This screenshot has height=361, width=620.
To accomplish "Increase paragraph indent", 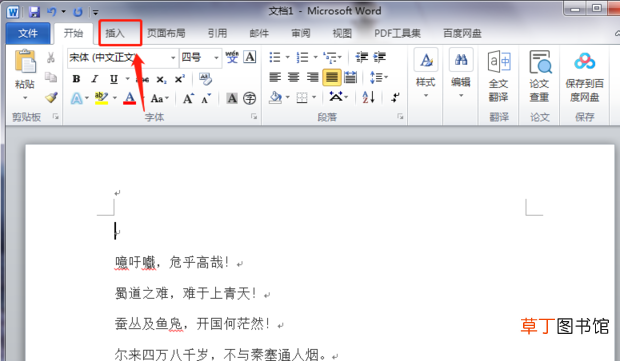I will tap(380, 57).
